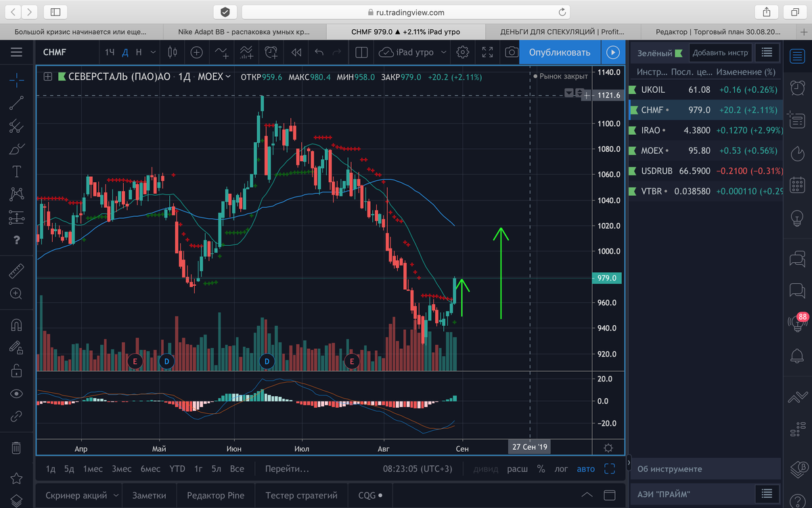812x508 pixels.
Task: Click the play button beside Опубликовать
Action: tap(613, 52)
